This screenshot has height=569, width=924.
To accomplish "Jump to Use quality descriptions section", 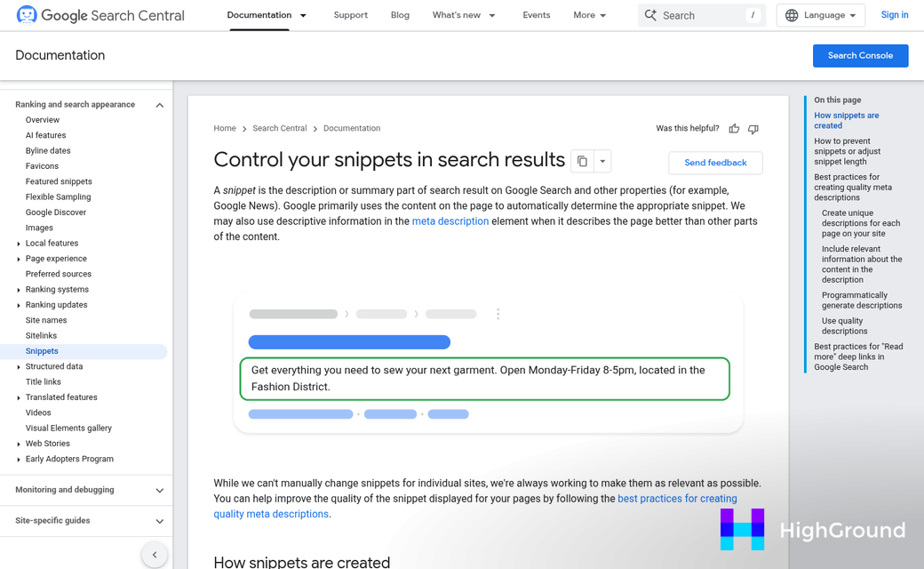I will coord(844,326).
